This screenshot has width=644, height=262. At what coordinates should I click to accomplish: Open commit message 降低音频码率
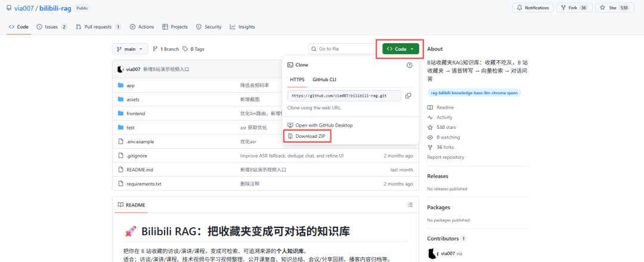click(x=254, y=85)
